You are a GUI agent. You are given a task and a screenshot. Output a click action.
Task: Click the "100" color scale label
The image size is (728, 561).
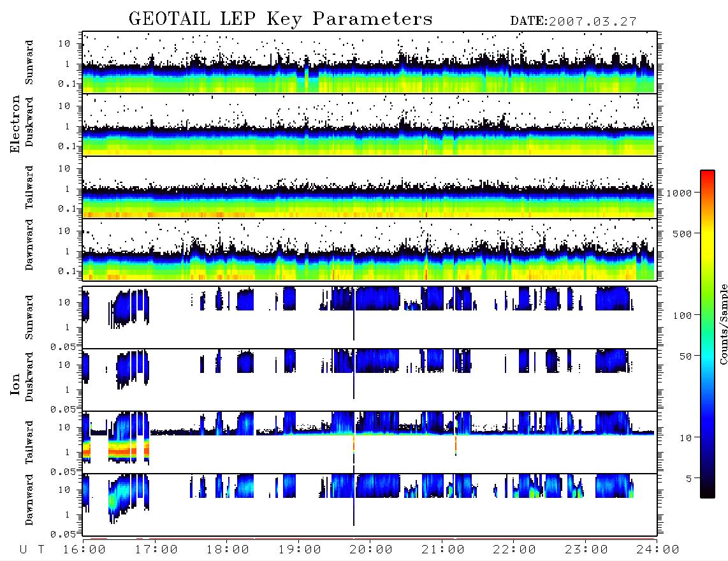683,316
